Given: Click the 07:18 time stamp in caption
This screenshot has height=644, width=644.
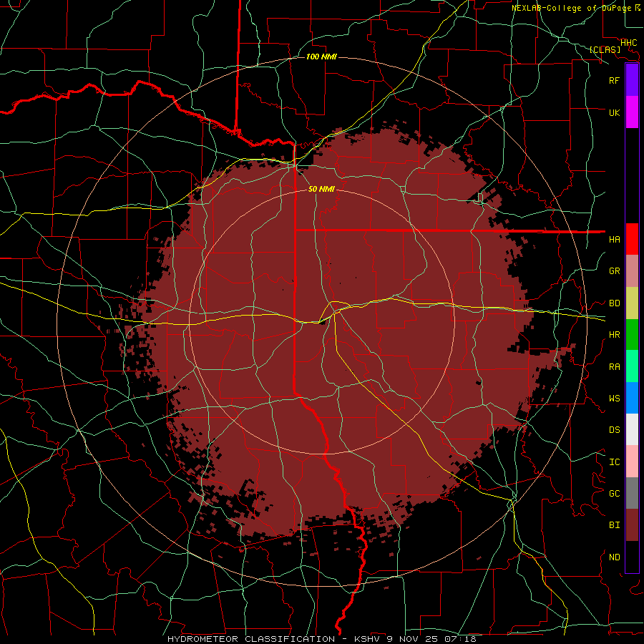Looking at the screenshot, I should pyautogui.click(x=460, y=639).
